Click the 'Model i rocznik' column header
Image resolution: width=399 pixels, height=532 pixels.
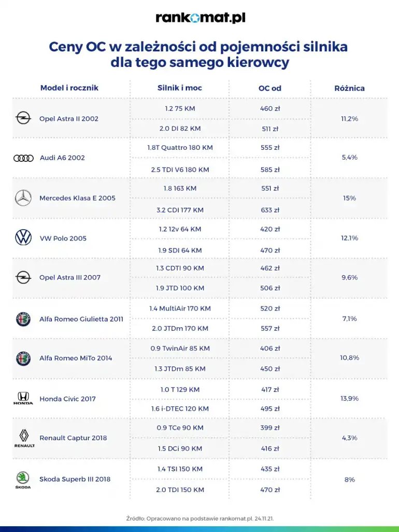point(69,88)
